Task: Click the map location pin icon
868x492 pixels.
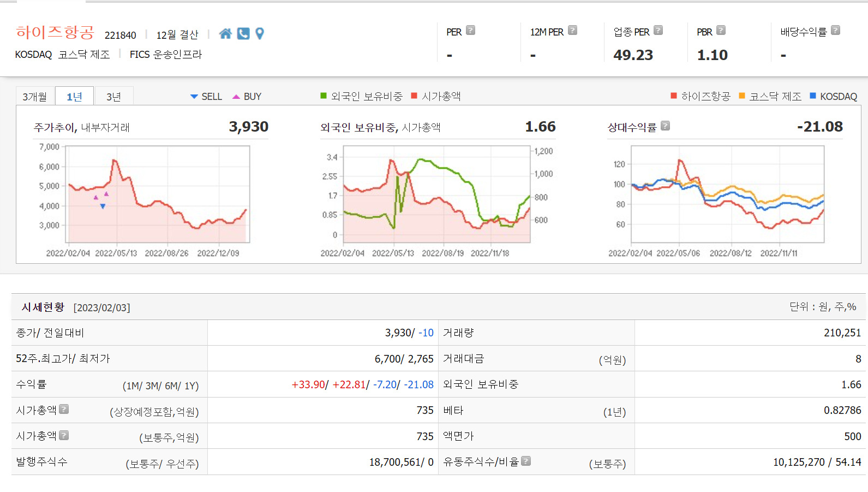Action: click(x=260, y=34)
